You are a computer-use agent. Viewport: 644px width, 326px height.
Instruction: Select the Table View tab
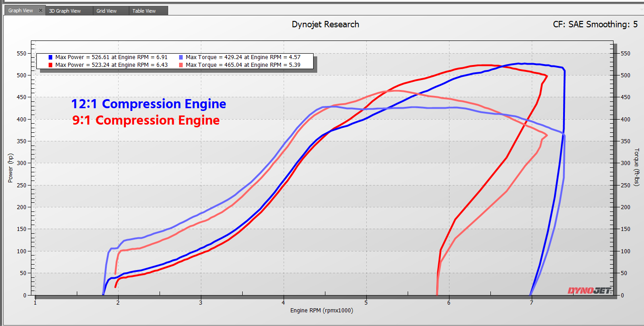pyautogui.click(x=144, y=10)
